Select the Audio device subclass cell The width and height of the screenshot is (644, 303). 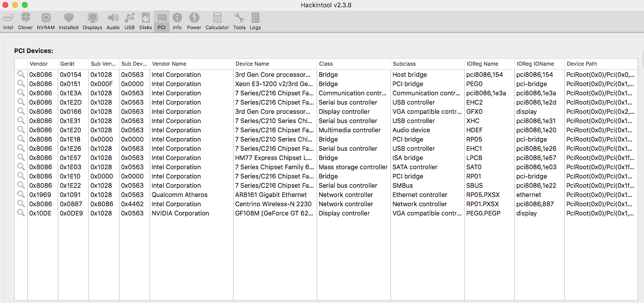tap(411, 130)
